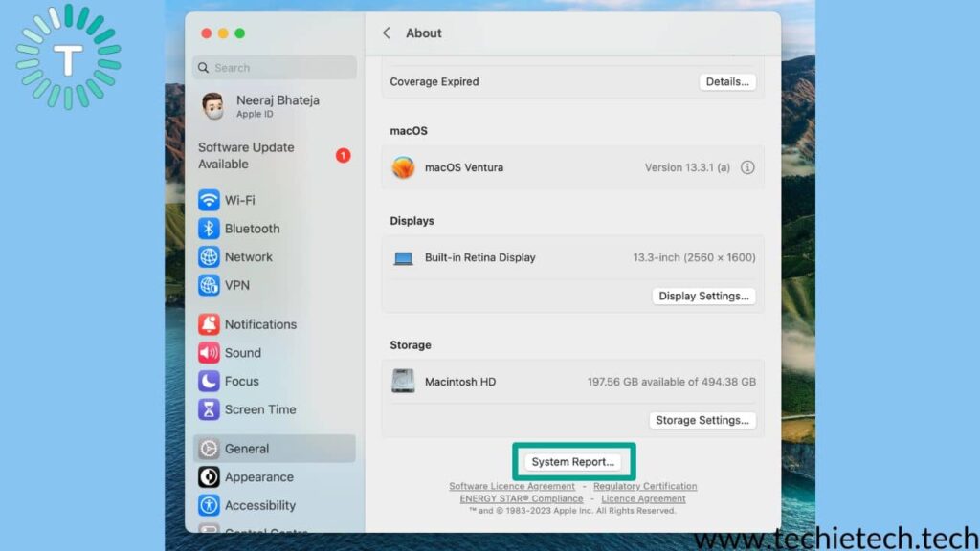Click inside the Search field
Viewport: 980px width, 551px height.
[275, 68]
